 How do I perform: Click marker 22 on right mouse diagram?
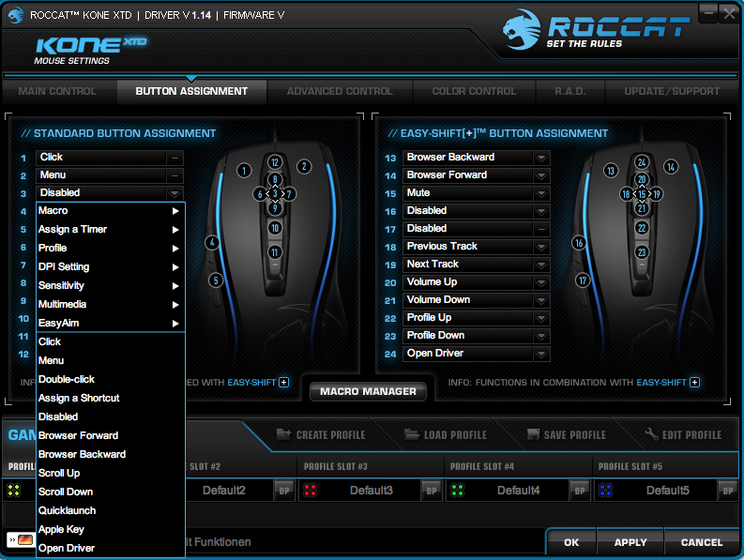(642, 228)
